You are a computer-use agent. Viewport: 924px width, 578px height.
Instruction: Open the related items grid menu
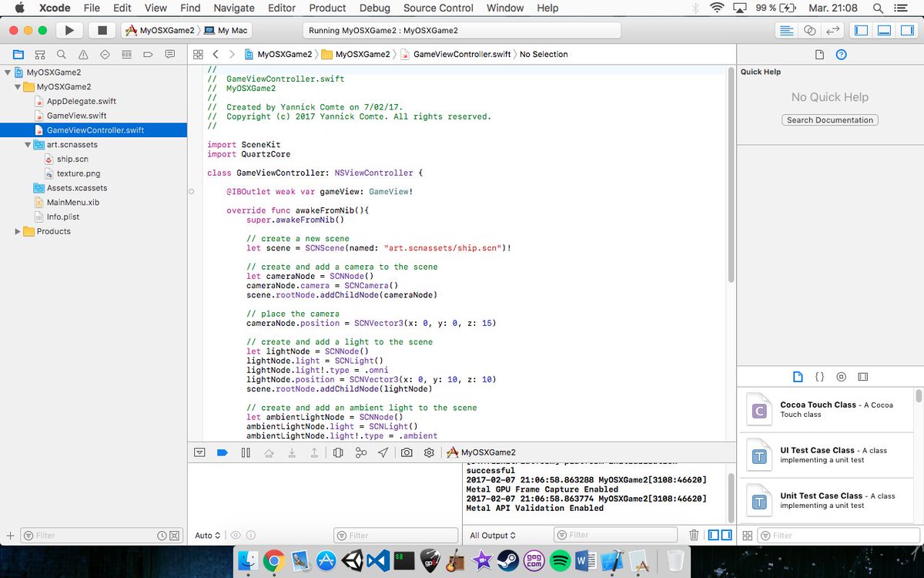click(x=198, y=55)
